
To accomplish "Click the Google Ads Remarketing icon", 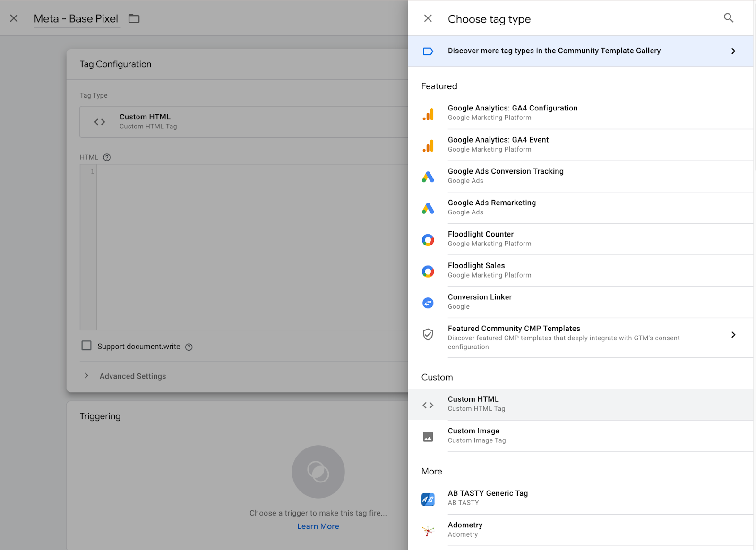I will coord(428,208).
